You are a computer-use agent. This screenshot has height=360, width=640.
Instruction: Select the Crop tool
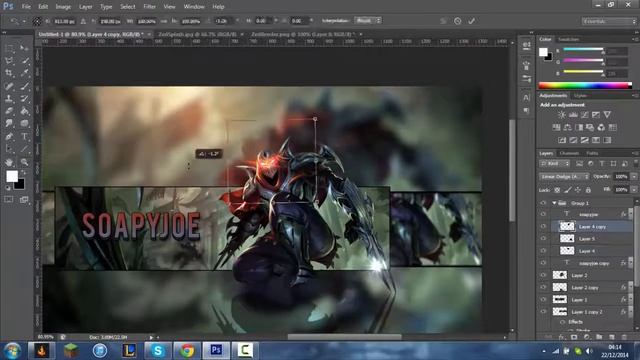[9, 73]
